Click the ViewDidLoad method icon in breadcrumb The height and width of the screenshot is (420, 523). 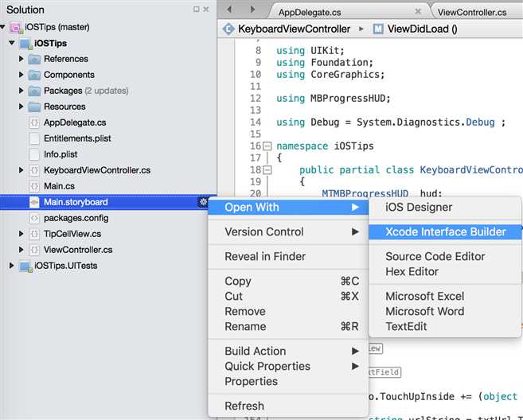point(378,29)
